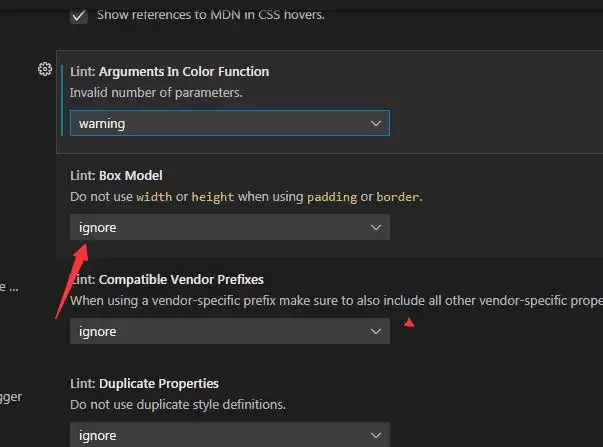
Task: Open Compatible Vendor Prefixes severity dropdown
Action: pyautogui.click(x=229, y=331)
